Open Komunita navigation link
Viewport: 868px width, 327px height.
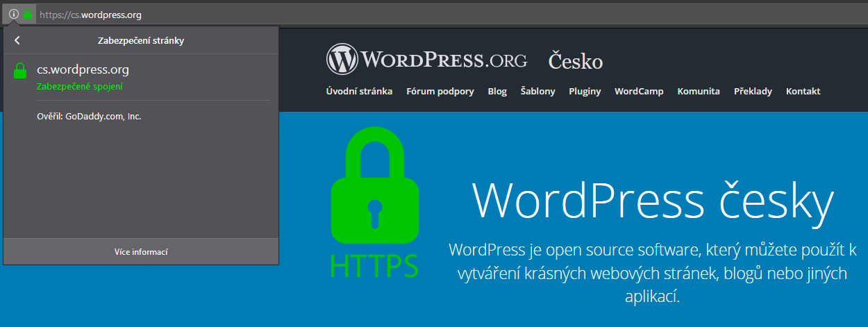click(x=699, y=92)
